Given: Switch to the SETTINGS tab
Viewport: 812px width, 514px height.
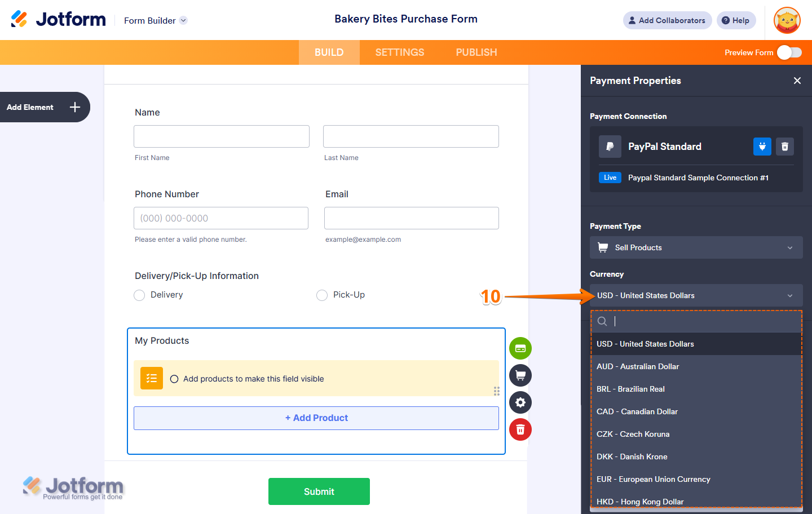Looking at the screenshot, I should click(399, 52).
